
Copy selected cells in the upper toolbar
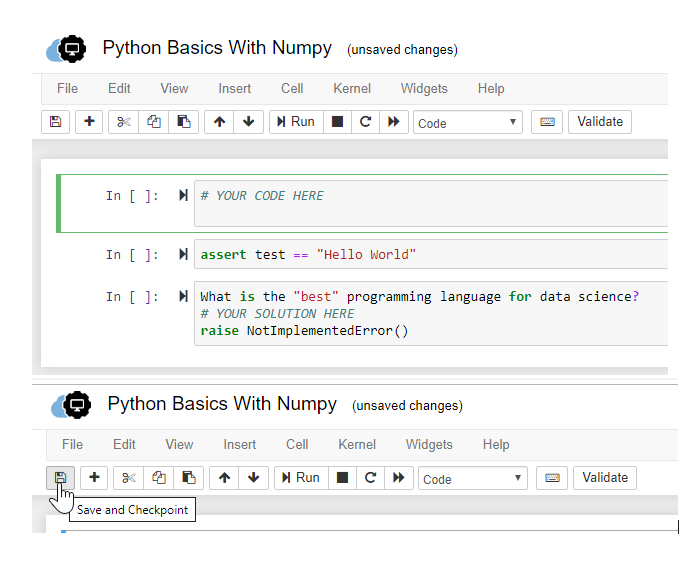(153, 122)
